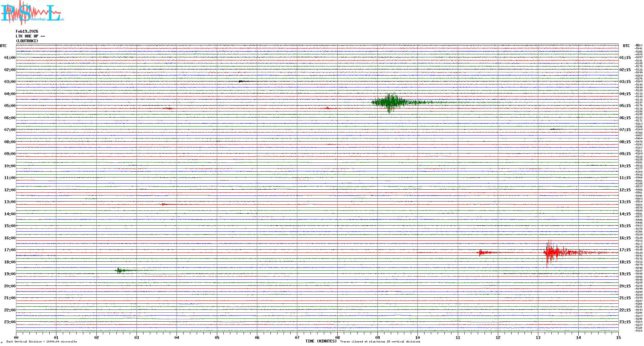Click the small red event near 13:15
Image resolution: width=644 pixels, height=346 pixels.
coord(164,204)
